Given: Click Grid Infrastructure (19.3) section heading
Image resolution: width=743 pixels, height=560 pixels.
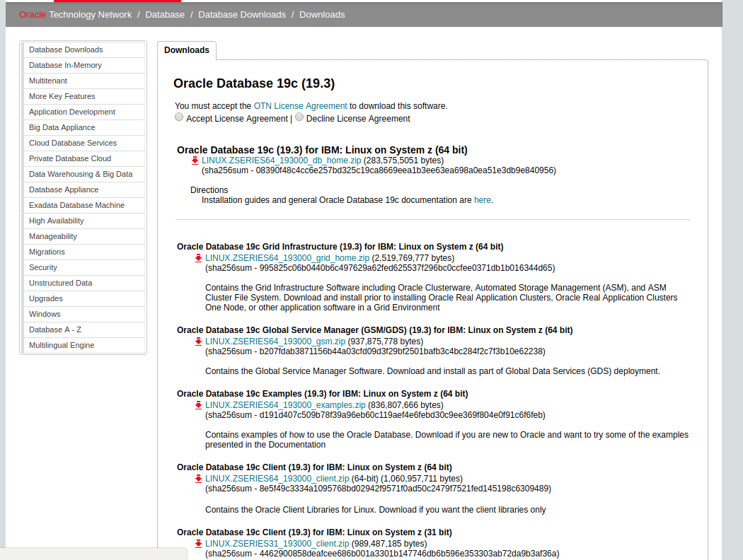Looking at the screenshot, I should [x=340, y=247].
